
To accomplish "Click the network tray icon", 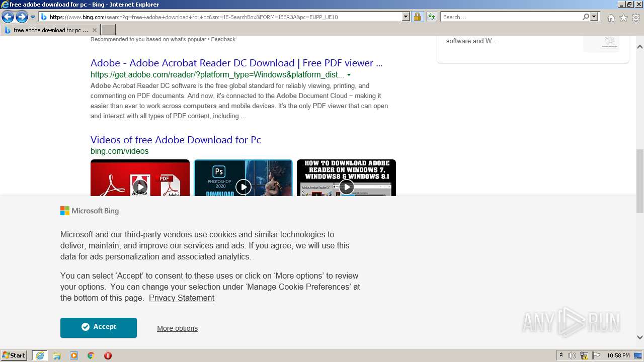I will 584,355.
